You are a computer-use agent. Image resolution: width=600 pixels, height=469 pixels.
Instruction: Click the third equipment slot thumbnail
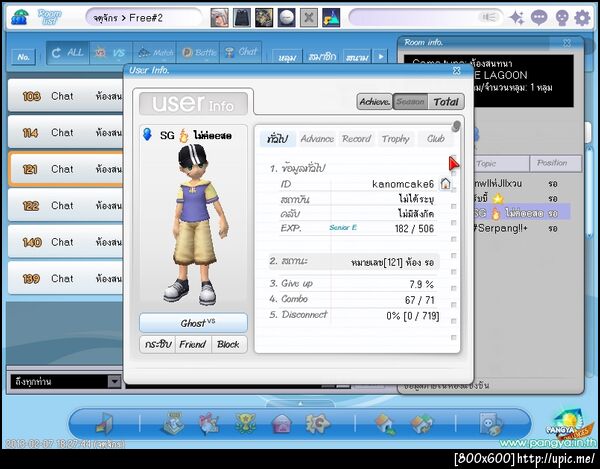pyautogui.click(x=264, y=18)
